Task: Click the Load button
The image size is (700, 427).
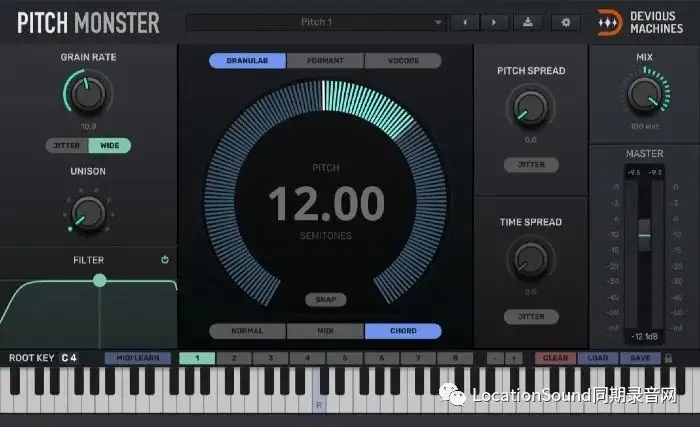Action: coord(598,358)
